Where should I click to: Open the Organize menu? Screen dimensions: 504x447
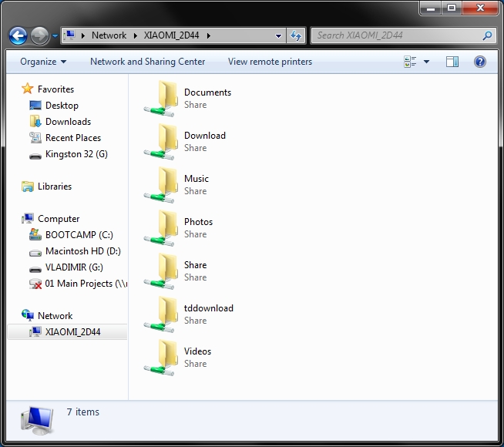tap(43, 62)
